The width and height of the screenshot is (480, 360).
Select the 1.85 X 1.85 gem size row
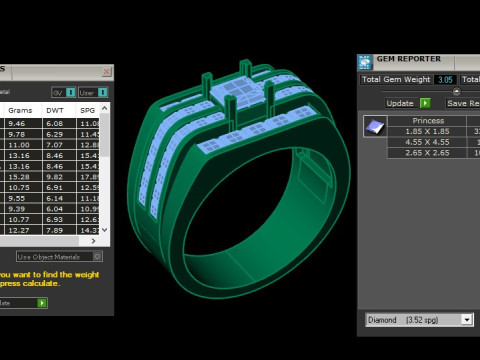(427, 131)
